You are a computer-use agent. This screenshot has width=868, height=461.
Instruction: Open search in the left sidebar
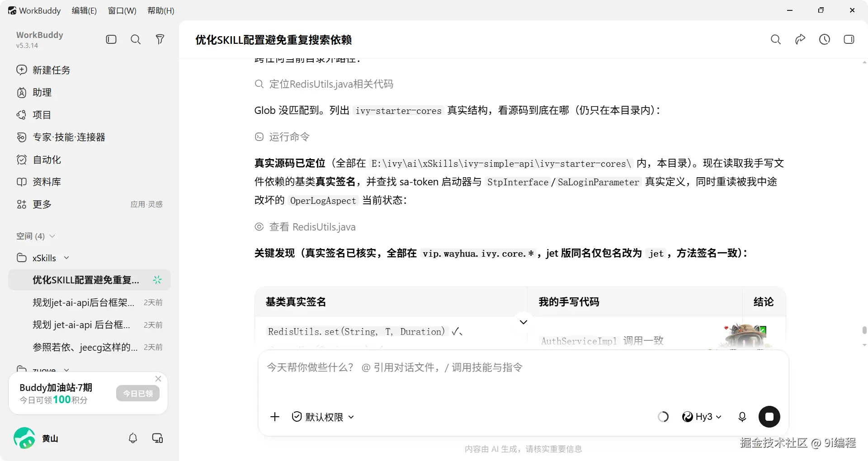pyautogui.click(x=136, y=39)
